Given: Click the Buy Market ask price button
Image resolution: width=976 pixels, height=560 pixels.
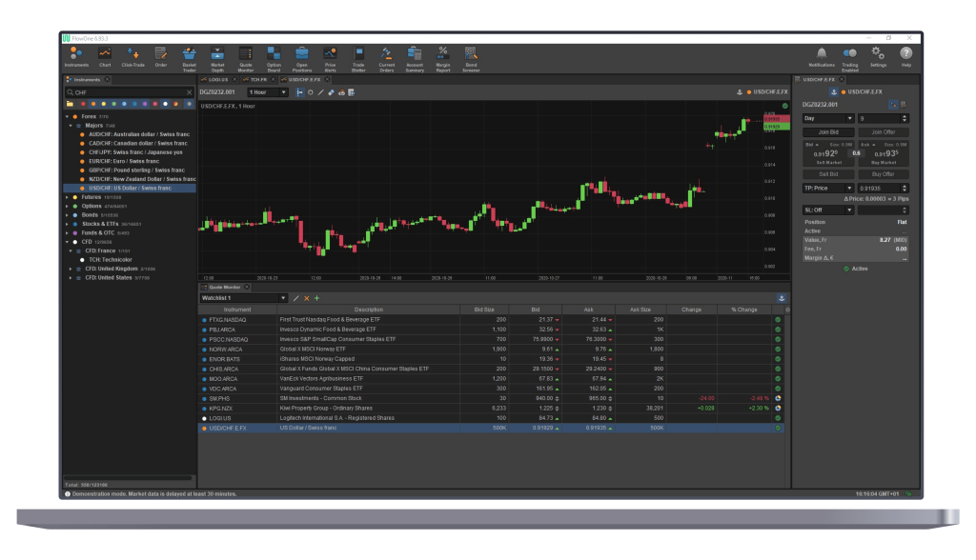Looking at the screenshot, I should [x=885, y=155].
